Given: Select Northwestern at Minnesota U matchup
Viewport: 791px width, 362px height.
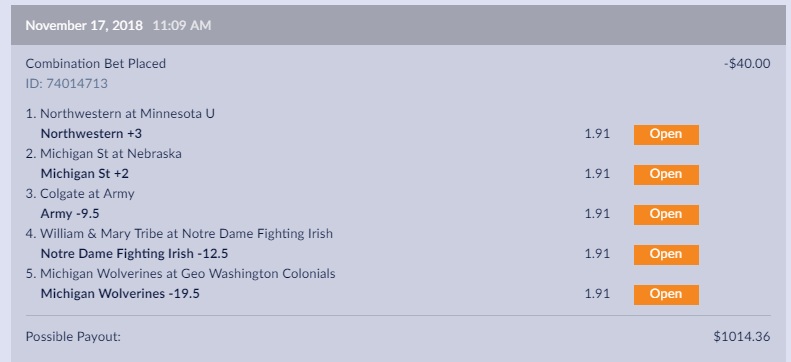Looking at the screenshot, I should (120, 114).
